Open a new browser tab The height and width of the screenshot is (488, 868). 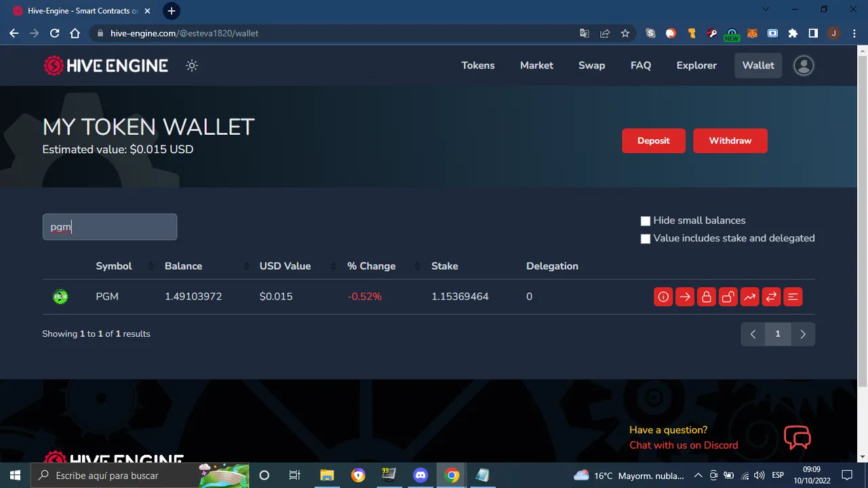pos(172,11)
